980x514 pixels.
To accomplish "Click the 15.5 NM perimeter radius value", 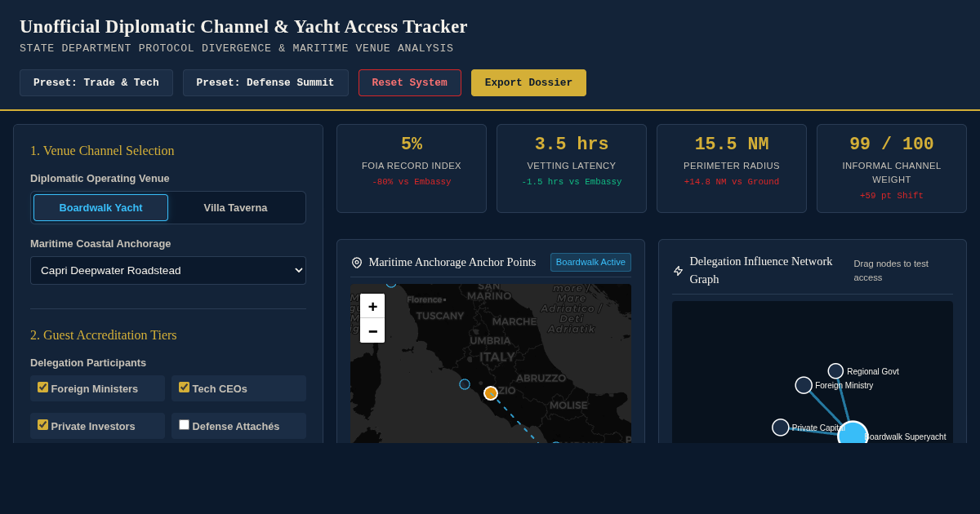I will point(732,144).
